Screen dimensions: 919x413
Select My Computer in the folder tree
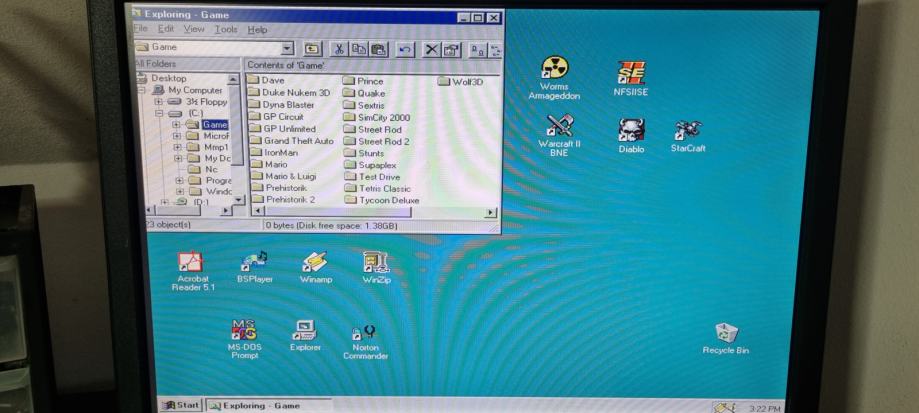point(188,90)
